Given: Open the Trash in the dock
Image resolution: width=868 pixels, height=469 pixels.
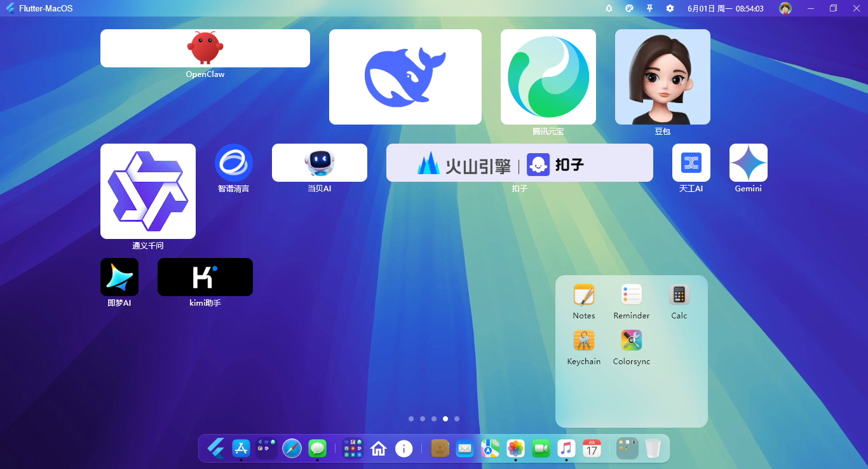Looking at the screenshot, I should [653, 449].
